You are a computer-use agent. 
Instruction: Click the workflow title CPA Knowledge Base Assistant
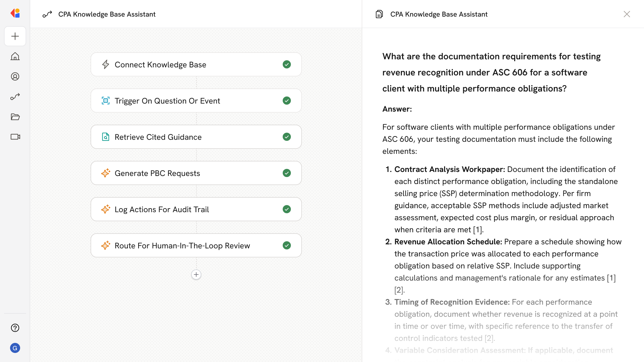107,14
